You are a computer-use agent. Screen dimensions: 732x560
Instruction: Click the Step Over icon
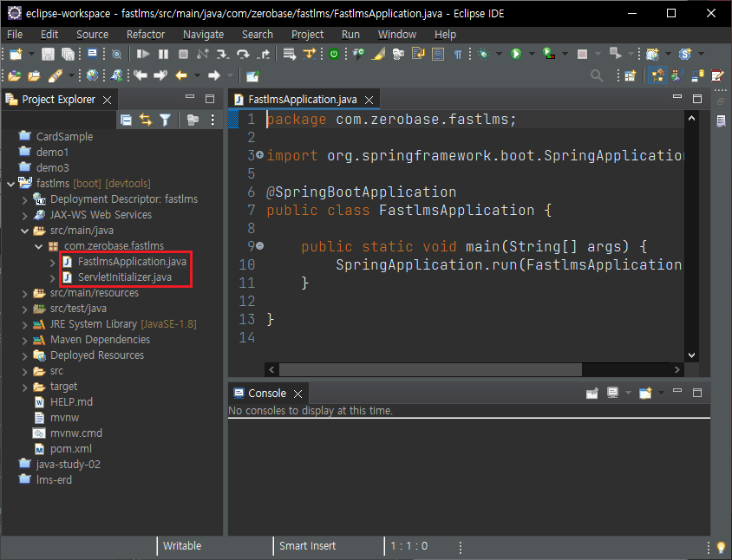coord(243,54)
